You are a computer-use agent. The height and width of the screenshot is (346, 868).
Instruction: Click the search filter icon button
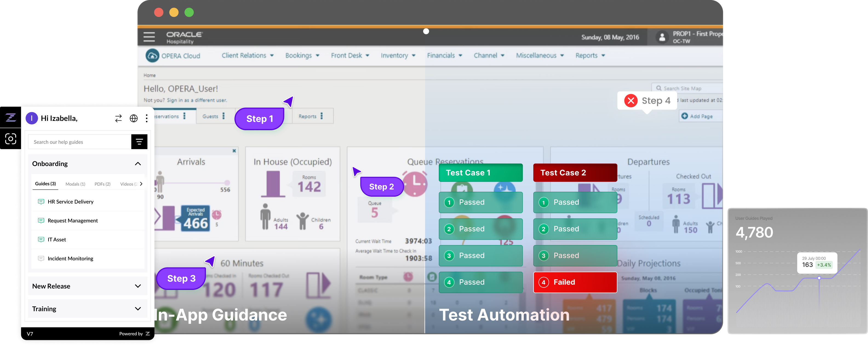tap(139, 142)
